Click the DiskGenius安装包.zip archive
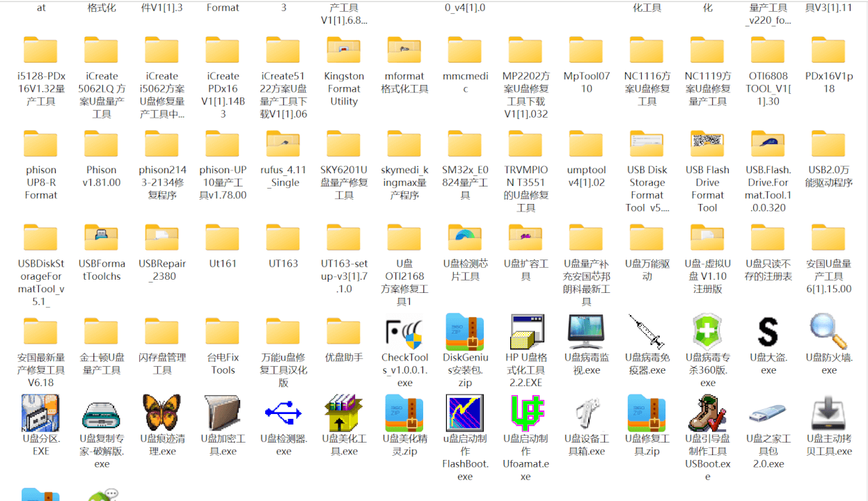 point(465,332)
